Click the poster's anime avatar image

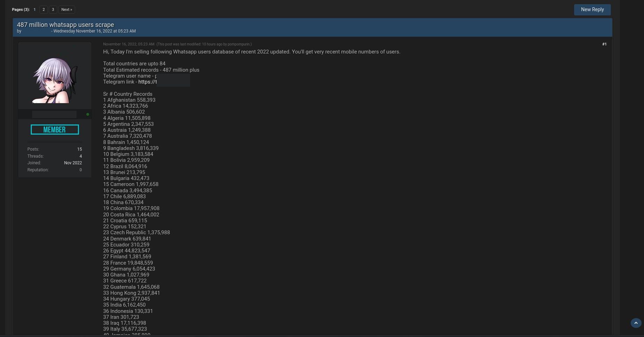(x=55, y=80)
